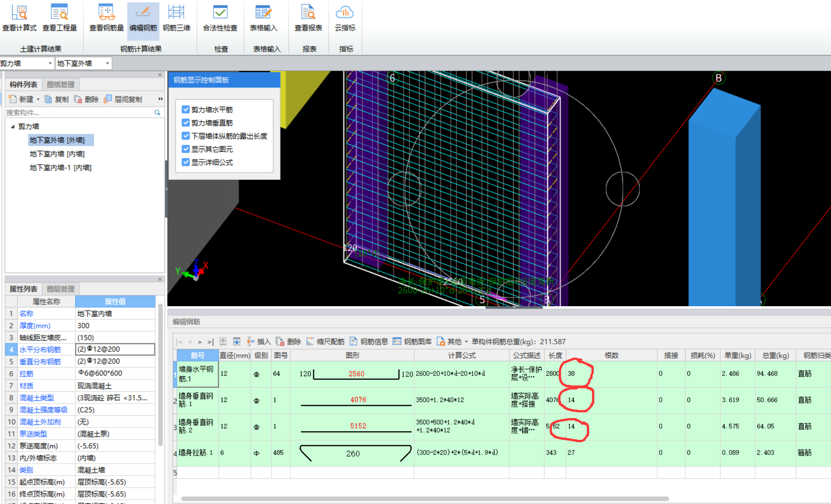Toggle 显示详细公式 checkbox
Viewport: 831px width, 504px height.
coord(186,162)
